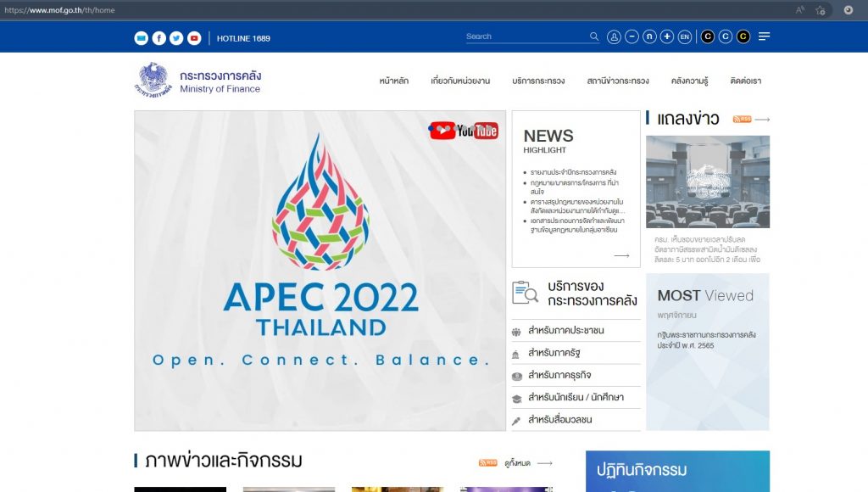This screenshot has width=868, height=492.
Task: Increase font size with the plus button
Action: click(667, 36)
